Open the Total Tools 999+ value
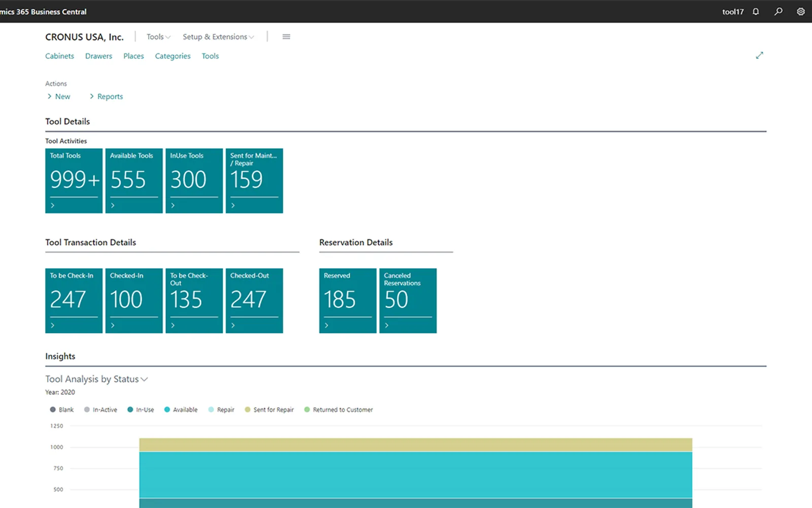This screenshot has width=812, height=508. pyautogui.click(x=75, y=179)
